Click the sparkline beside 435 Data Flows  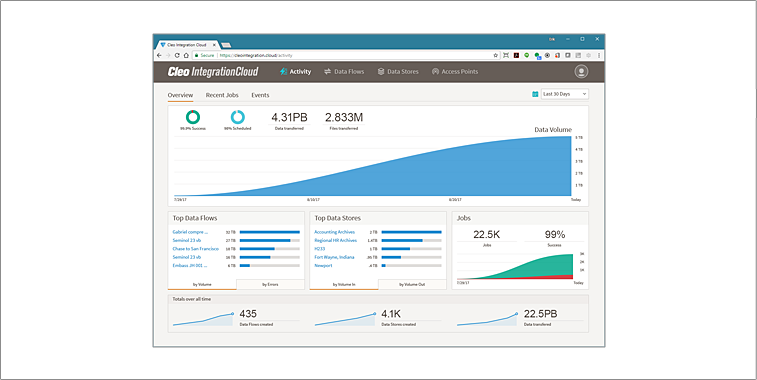(x=203, y=320)
